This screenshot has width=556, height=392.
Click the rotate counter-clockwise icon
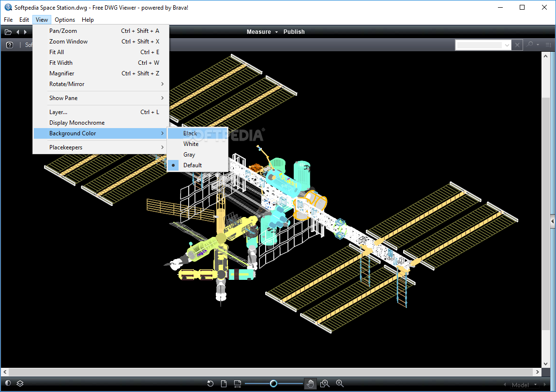point(210,383)
